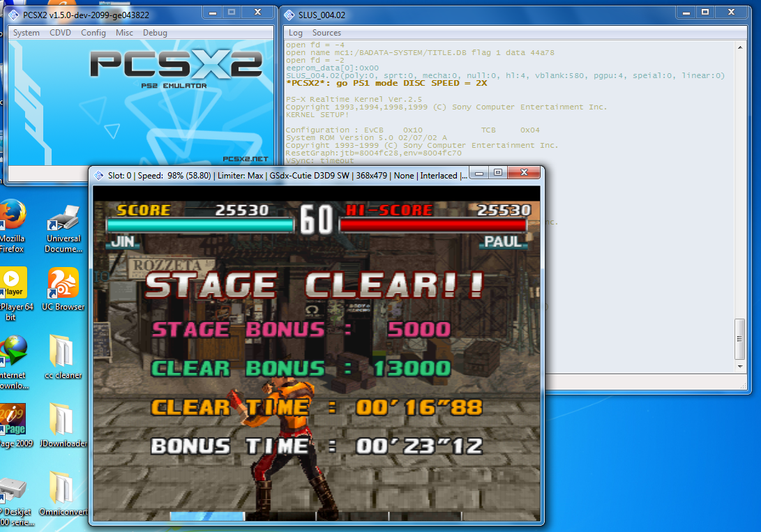Maximize the PCSX2 main window
This screenshot has width=761, height=532.
pos(232,13)
